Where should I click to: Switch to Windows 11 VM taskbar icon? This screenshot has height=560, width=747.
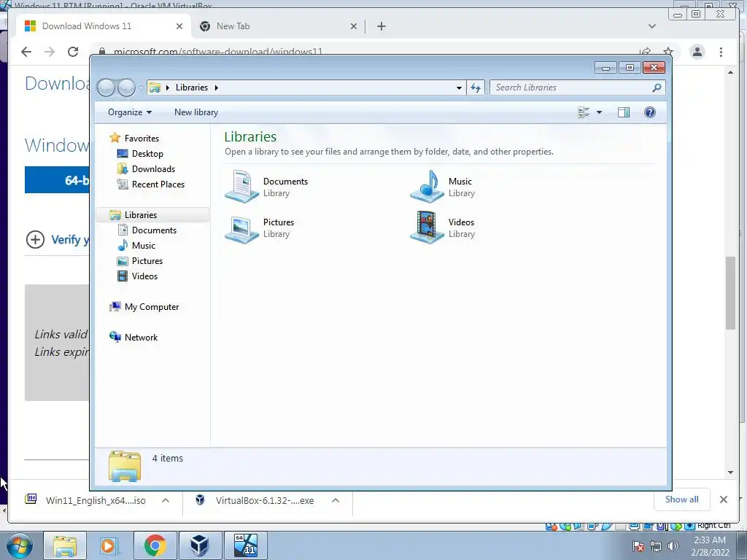(245, 545)
